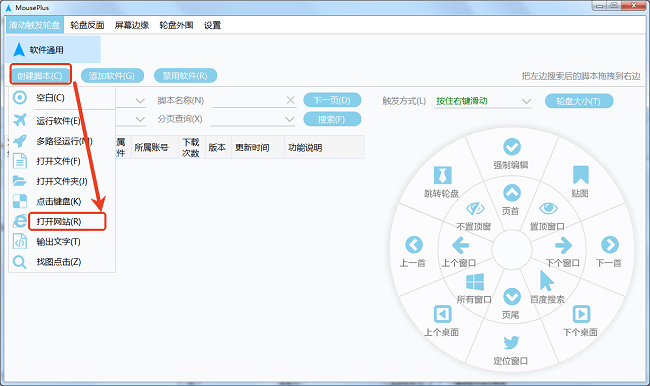Switch to the 屏幕边缘 tab
650x386 pixels.
132,25
